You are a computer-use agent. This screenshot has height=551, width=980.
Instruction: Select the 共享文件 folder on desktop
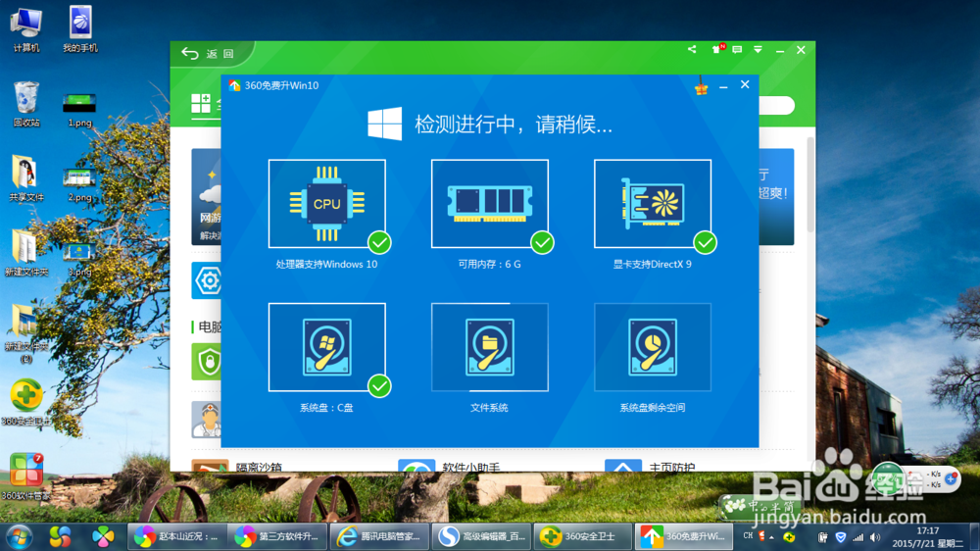pos(26,178)
